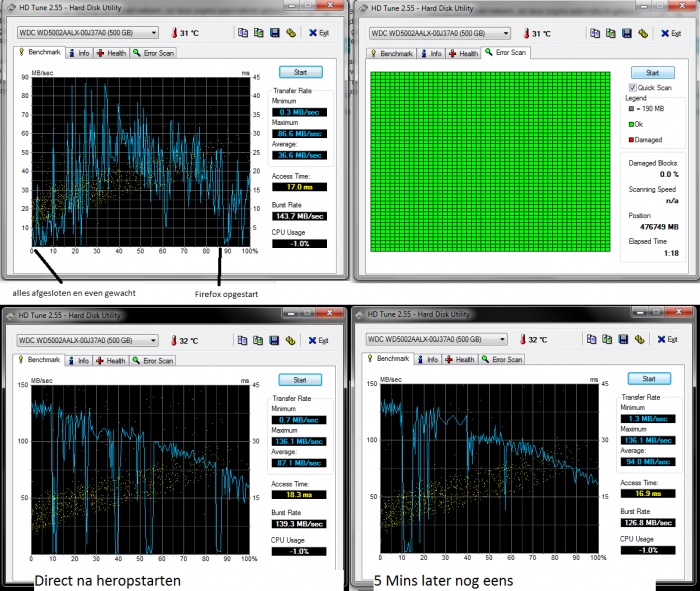Select Info tab in top-left window
The image size is (700, 591).
[x=79, y=53]
